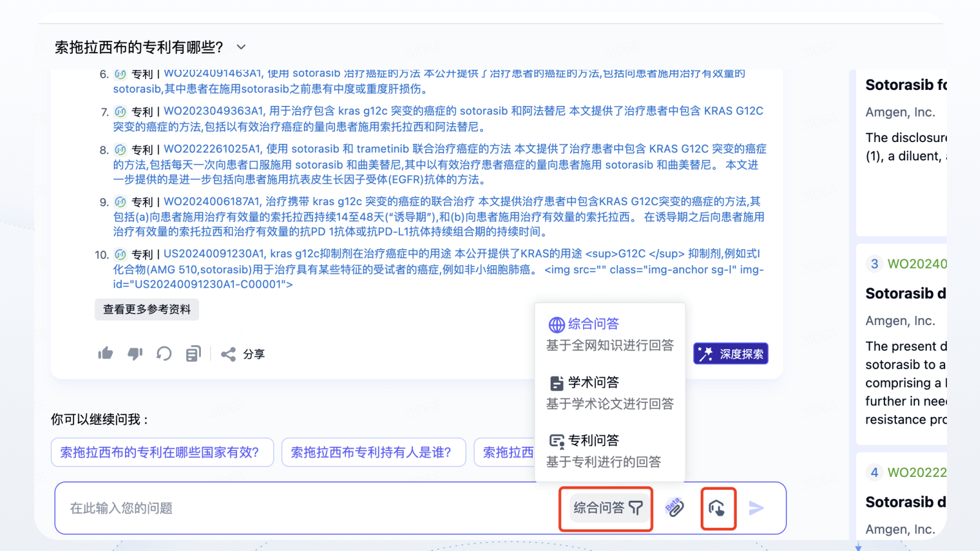Image resolution: width=980 pixels, height=551 pixels.
Task: Click 查看更多参考资料 button
Action: tap(147, 309)
